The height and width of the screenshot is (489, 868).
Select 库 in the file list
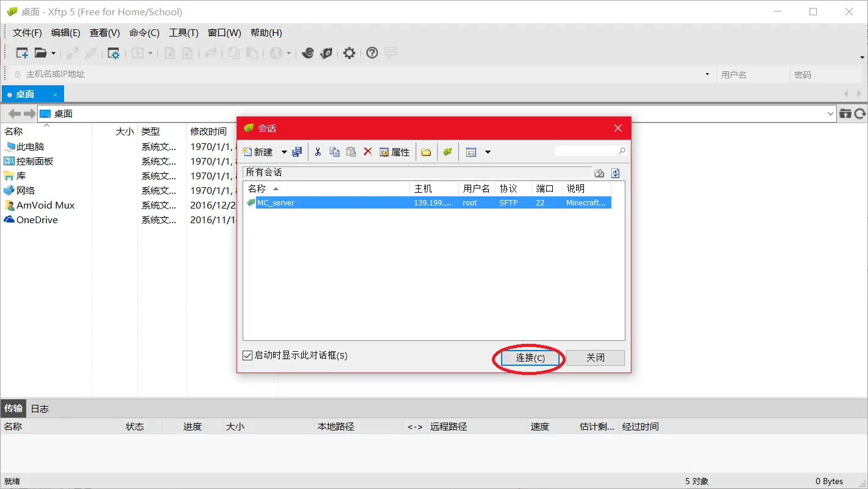[15, 176]
